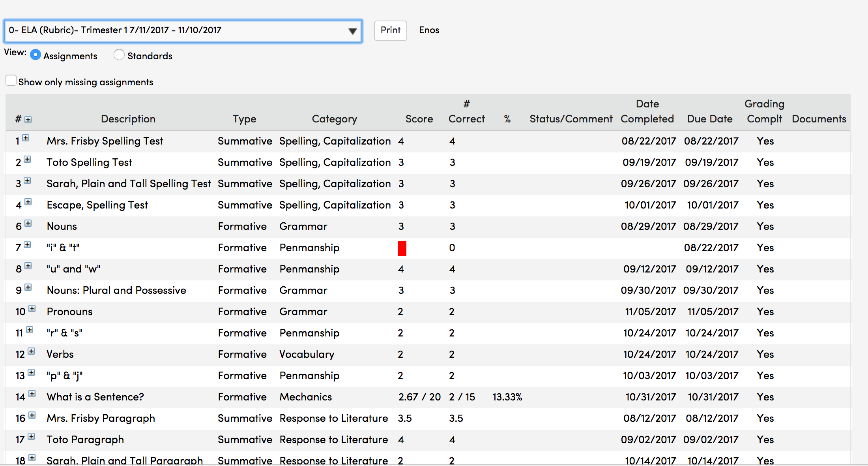Click What is a Sentence? description

(95, 397)
